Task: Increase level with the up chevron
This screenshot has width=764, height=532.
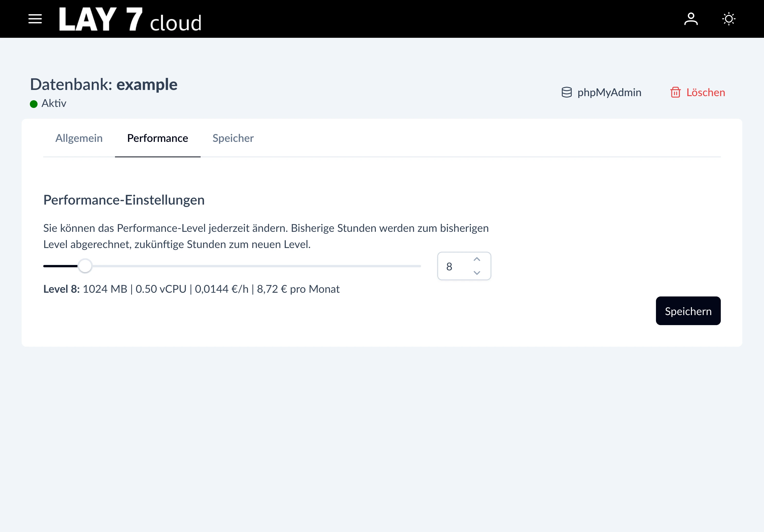Action: [x=476, y=259]
